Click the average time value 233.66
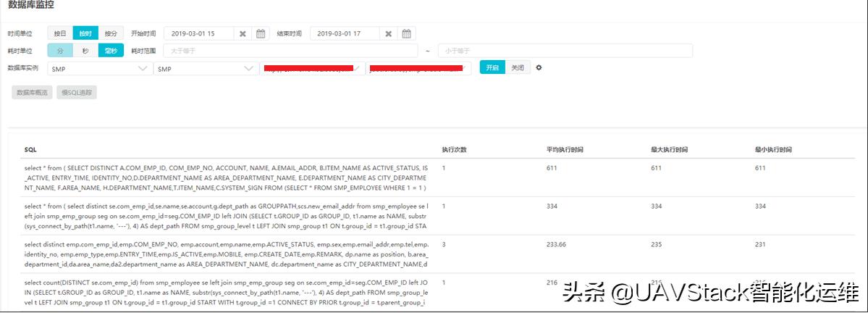The width and height of the screenshot is (868, 313). point(556,244)
